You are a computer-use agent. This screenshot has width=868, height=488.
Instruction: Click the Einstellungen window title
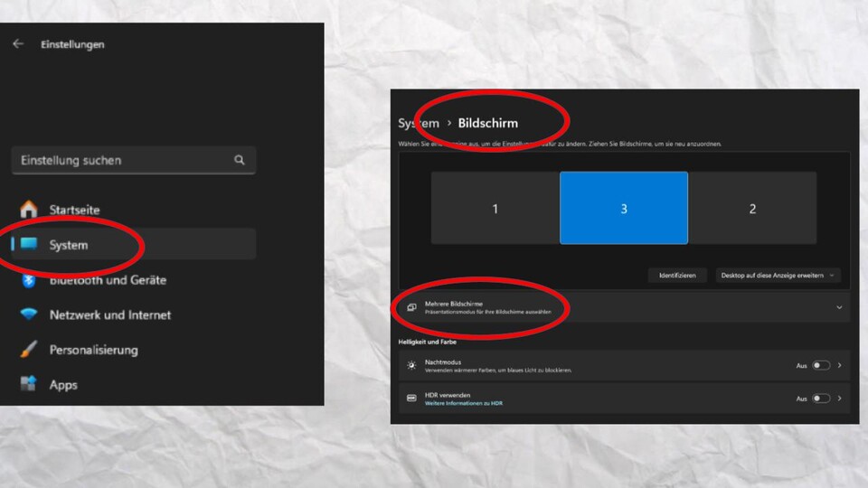coord(72,44)
